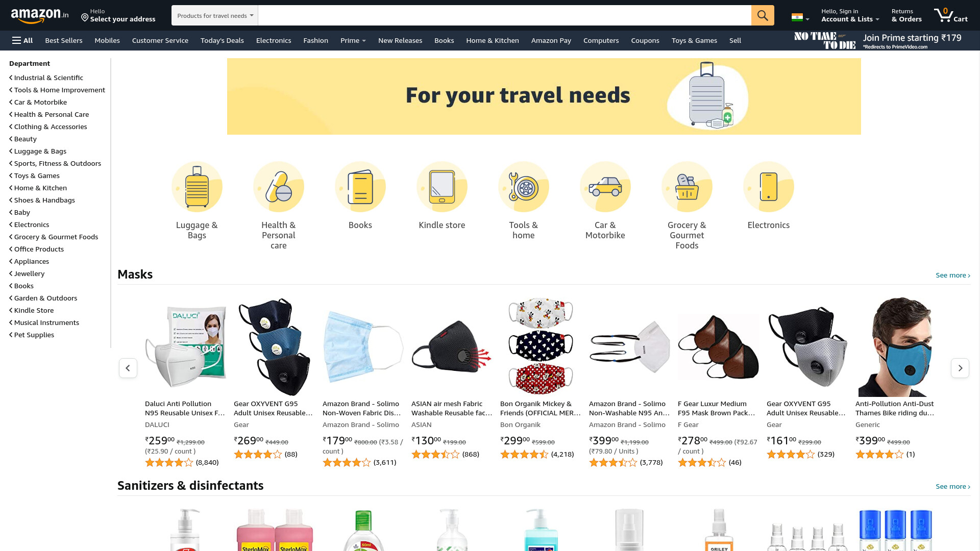Open the Car & Motorbike category icon
The image size is (980, 551).
click(x=605, y=187)
